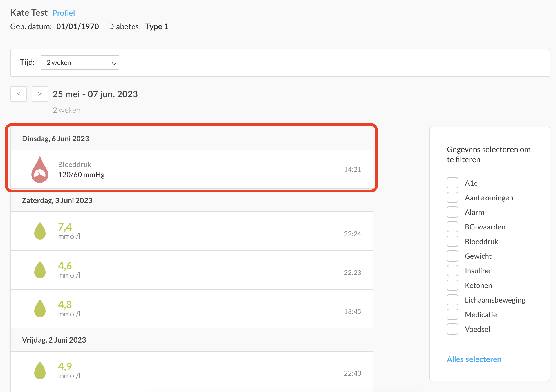556x392 pixels.
Task: Click the 4,6 mmol/l reading value
Action: click(69, 270)
